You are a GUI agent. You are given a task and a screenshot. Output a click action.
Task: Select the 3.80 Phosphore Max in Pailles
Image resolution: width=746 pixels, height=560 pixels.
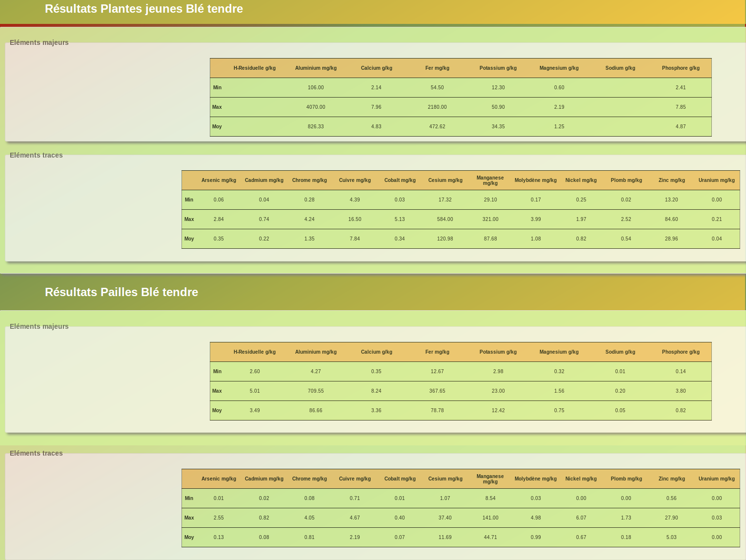click(681, 391)
